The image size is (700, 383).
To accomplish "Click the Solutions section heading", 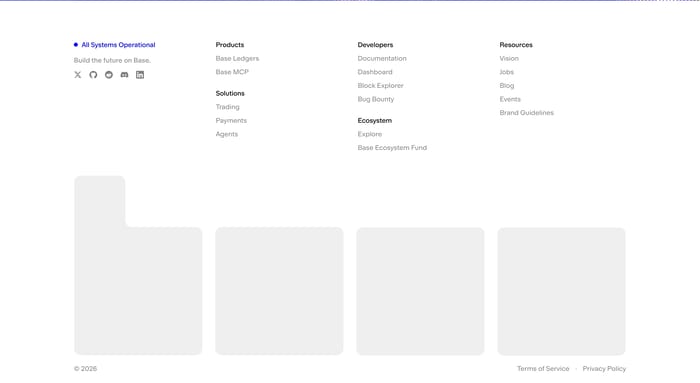I will (x=230, y=93).
